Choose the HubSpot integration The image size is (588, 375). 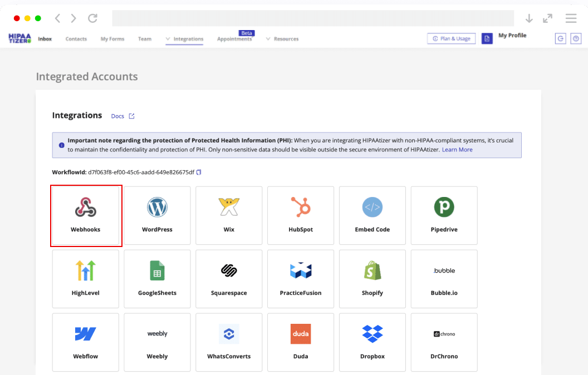pos(300,215)
